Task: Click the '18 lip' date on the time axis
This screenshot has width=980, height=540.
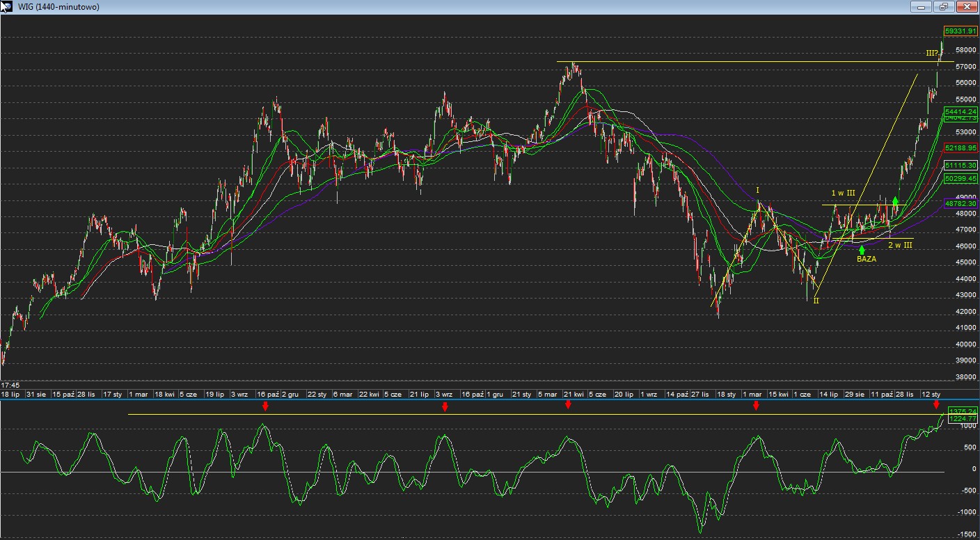Action: pyautogui.click(x=10, y=395)
